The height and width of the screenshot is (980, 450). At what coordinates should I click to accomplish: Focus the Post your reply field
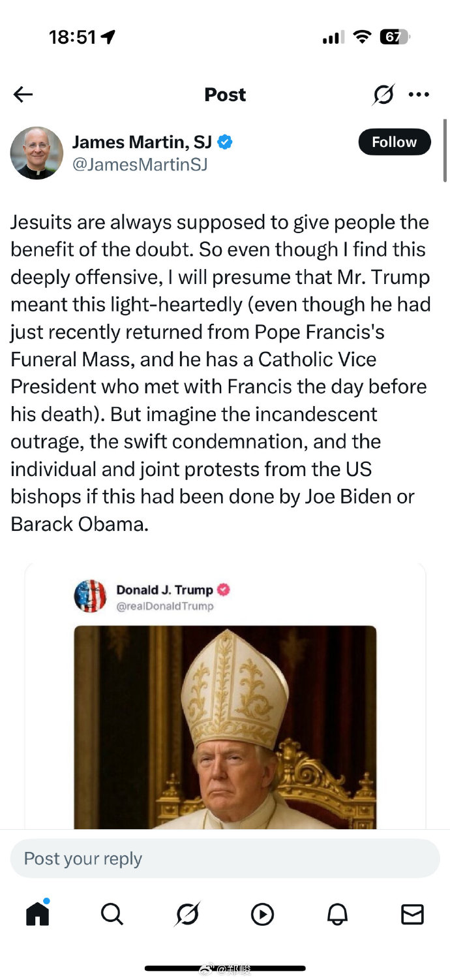pos(225,859)
